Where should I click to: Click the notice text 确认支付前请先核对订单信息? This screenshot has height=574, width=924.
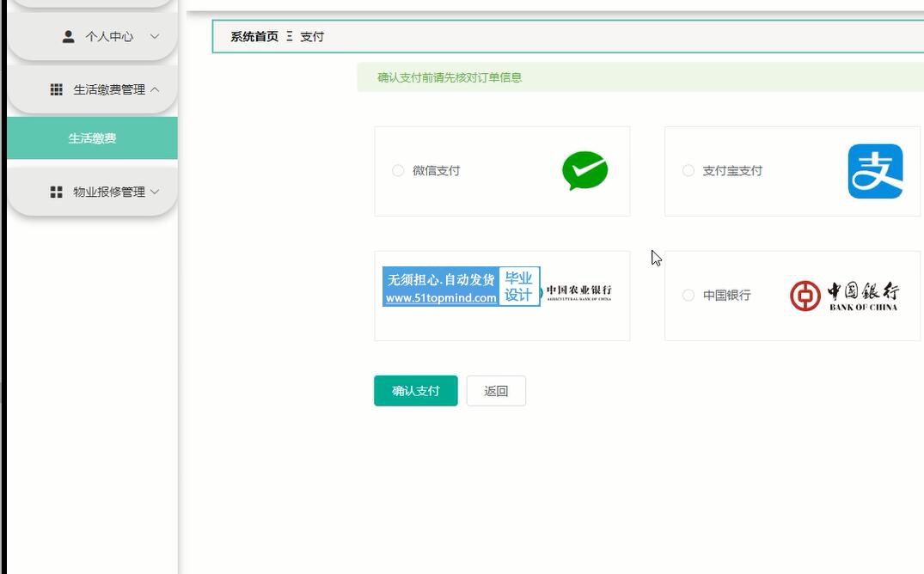coord(449,78)
